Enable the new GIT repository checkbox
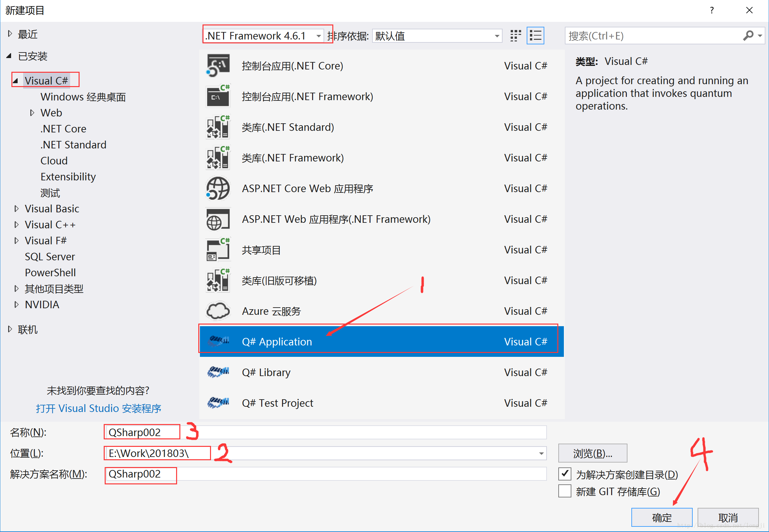 (x=565, y=491)
